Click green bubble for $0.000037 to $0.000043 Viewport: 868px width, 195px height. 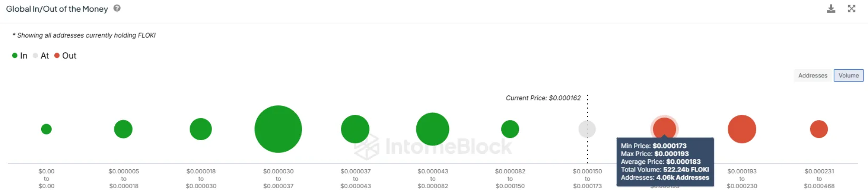355,129
